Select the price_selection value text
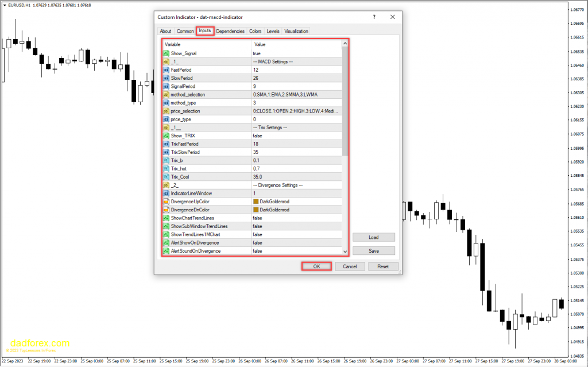 [295, 111]
